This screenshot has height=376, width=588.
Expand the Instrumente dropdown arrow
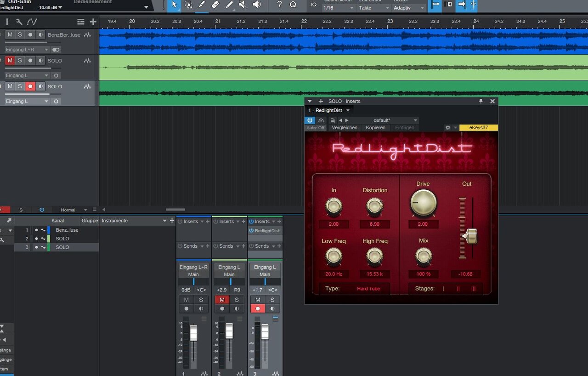[165, 221]
